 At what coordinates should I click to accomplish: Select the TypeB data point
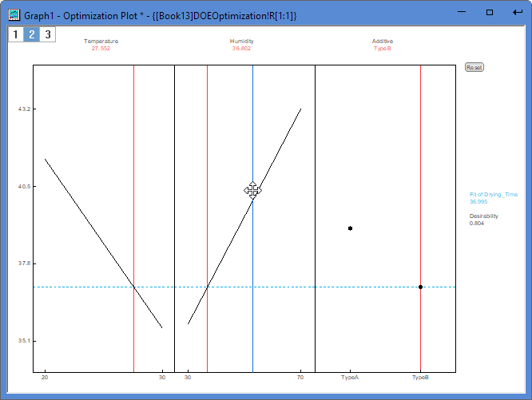click(421, 287)
